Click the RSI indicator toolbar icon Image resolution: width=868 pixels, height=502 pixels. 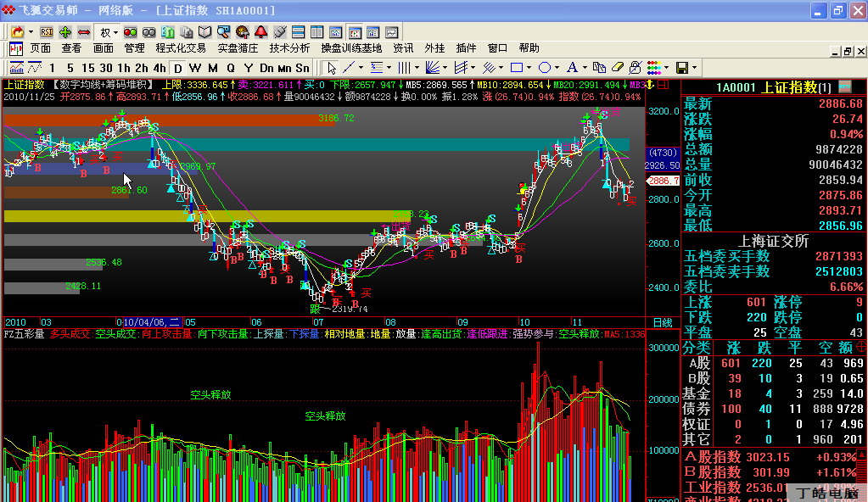point(47,31)
